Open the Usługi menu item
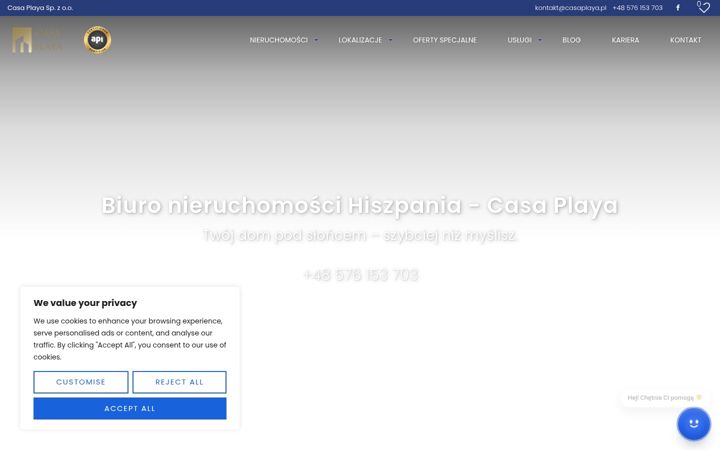The width and height of the screenshot is (720, 450). point(519,40)
